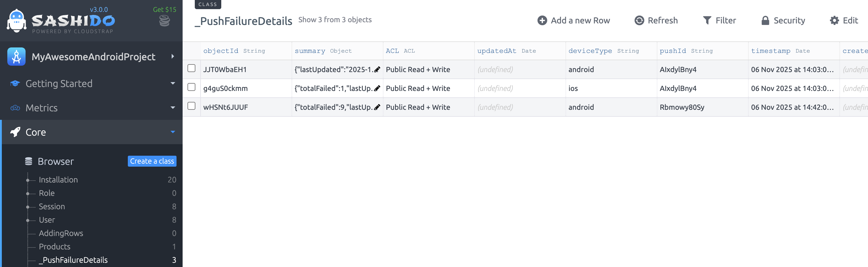Screen dimensions: 868x267
Task: Click the coin stack icon under Get $15
Action: click(x=164, y=21)
